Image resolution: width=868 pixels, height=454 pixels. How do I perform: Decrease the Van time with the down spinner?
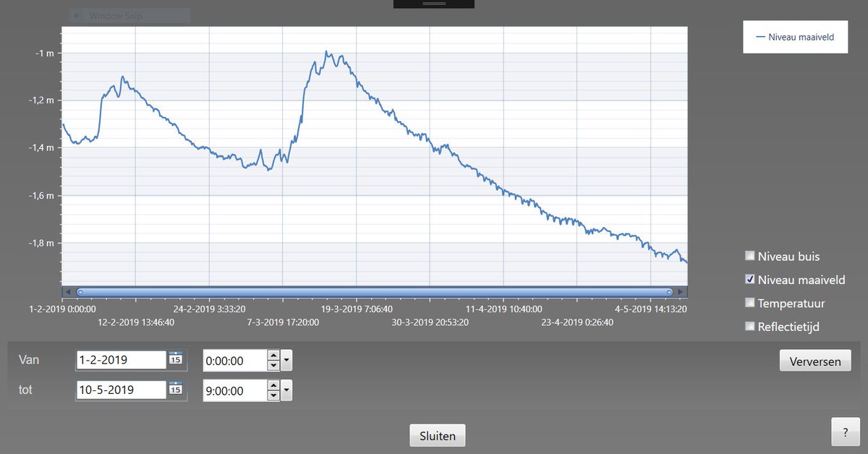click(273, 365)
